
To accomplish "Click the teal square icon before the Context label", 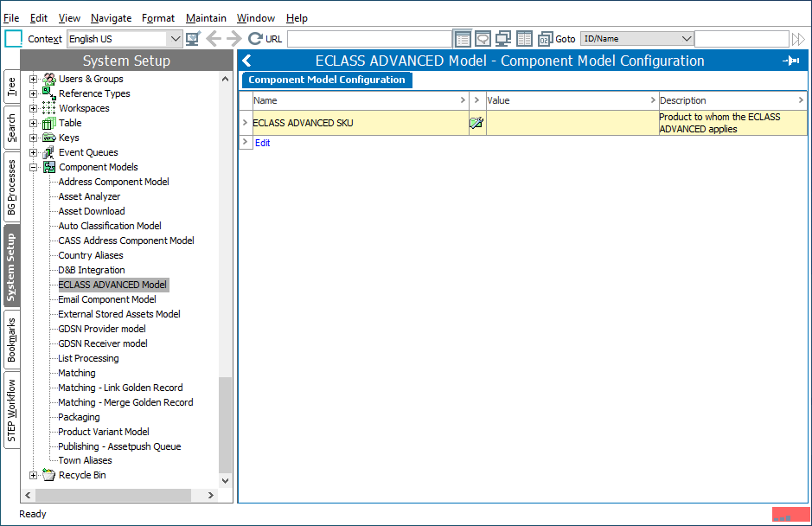I will [x=12, y=38].
